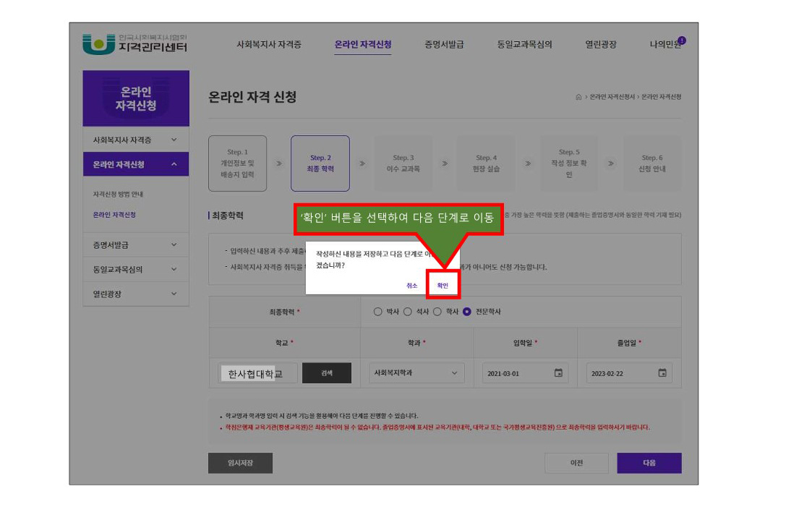Click the 검색 school search button
This screenshot has width=812, height=507.
(x=327, y=373)
